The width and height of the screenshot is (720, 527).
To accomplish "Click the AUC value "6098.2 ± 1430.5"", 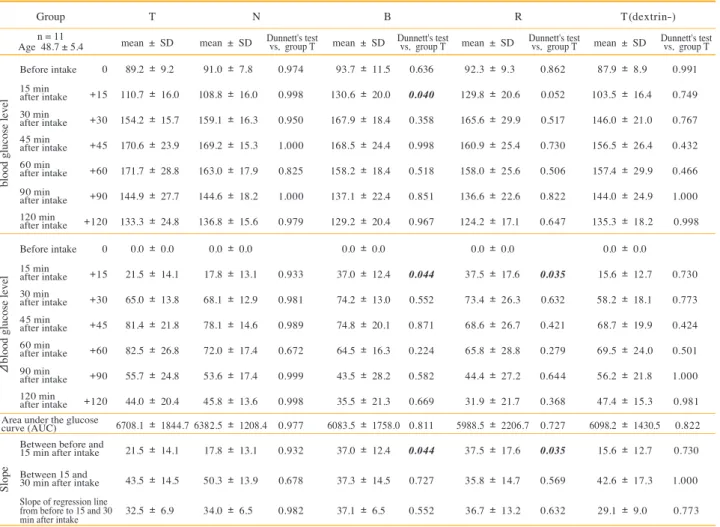I will (624, 426).
